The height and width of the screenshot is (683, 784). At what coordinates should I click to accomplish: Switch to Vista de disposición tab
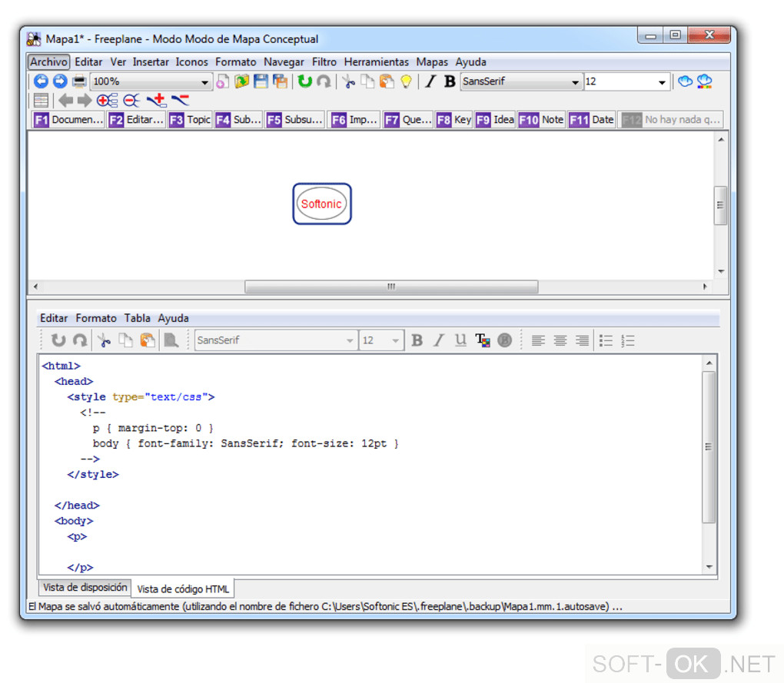tap(85, 588)
